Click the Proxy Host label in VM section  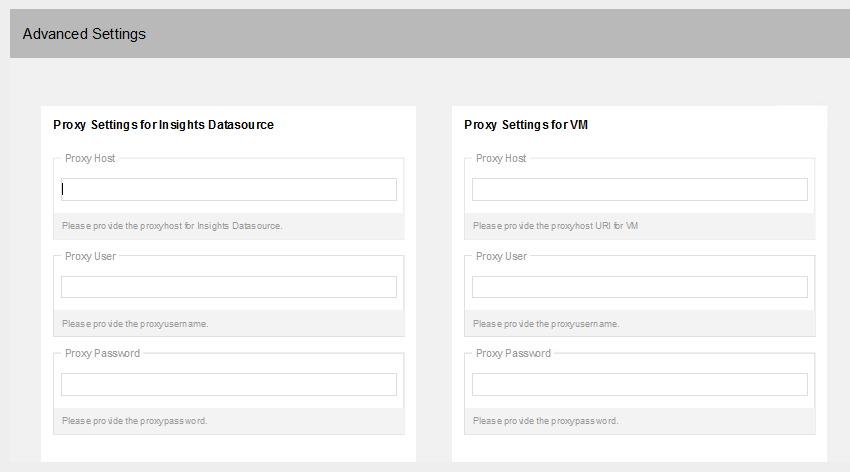(x=501, y=158)
